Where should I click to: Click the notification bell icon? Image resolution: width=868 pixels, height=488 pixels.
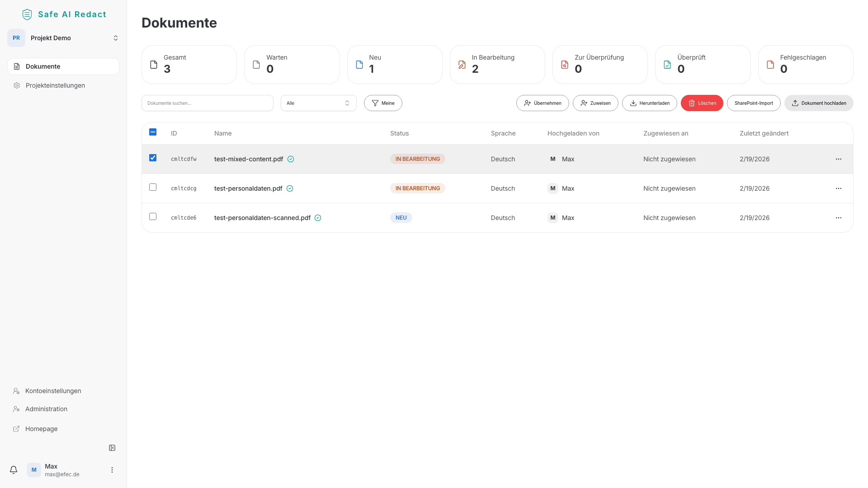tap(14, 470)
